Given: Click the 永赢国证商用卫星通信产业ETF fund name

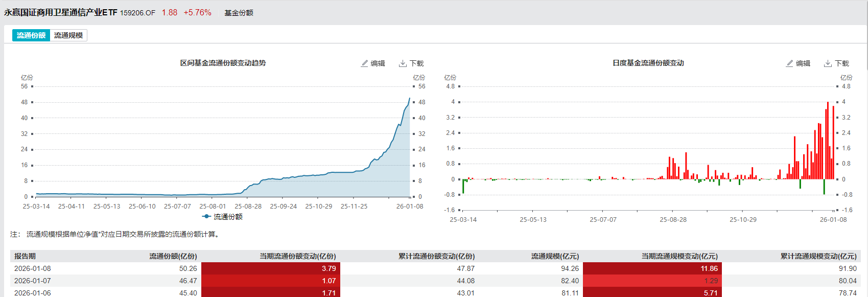Looking at the screenshot, I should coord(61,12).
